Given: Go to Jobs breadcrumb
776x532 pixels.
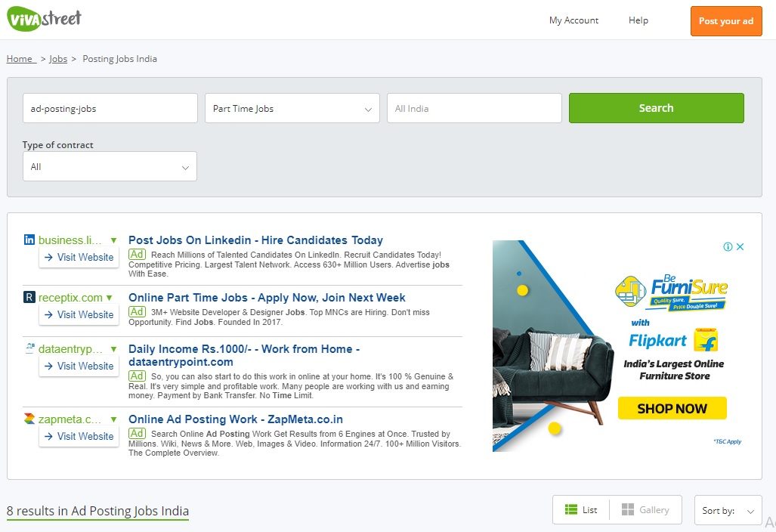Looking at the screenshot, I should pyautogui.click(x=58, y=58).
